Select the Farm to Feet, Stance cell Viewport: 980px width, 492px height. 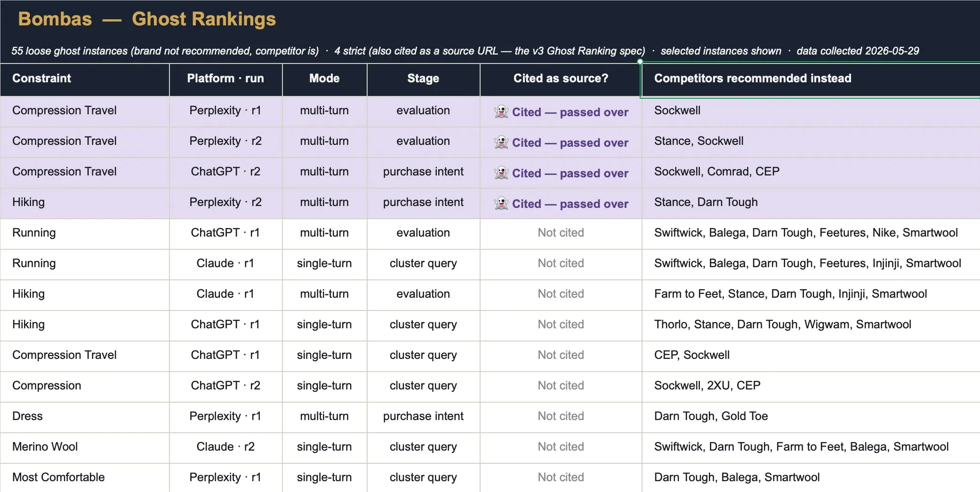tap(811, 295)
